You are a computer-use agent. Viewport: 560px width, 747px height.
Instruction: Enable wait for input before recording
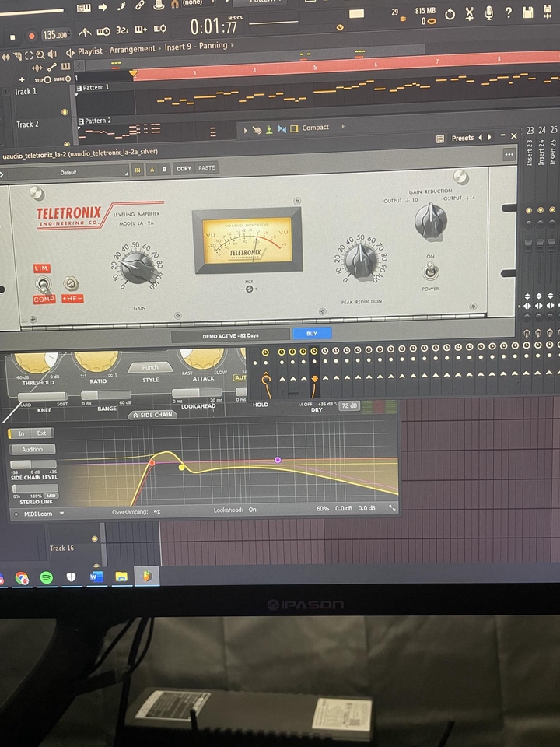pos(103,31)
